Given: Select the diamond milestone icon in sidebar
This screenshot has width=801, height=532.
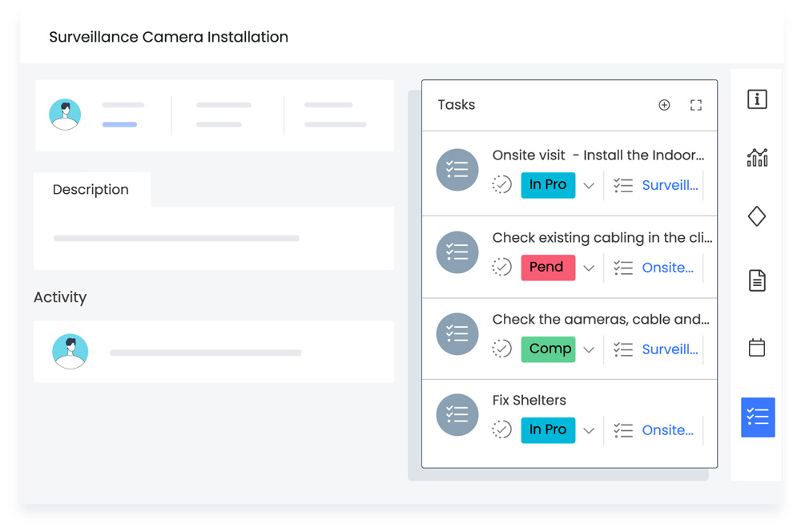Looking at the screenshot, I should point(757,216).
